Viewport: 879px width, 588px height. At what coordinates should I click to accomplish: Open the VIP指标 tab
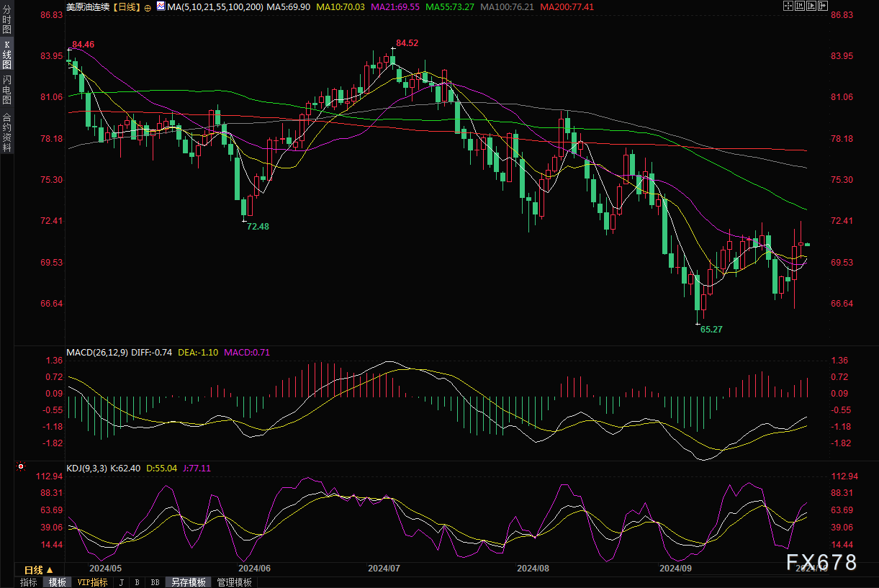coord(92,582)
